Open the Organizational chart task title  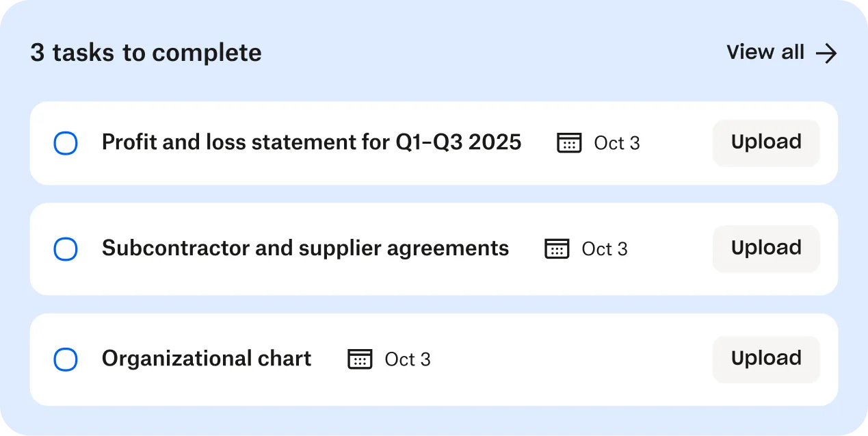pyautogui.click(x=207, y=359)
